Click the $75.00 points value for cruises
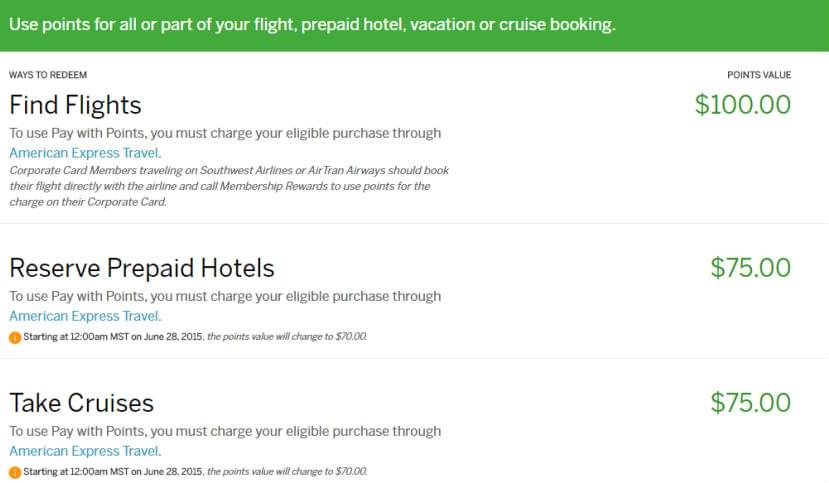The image size is (829, 483). coord(751,403)
